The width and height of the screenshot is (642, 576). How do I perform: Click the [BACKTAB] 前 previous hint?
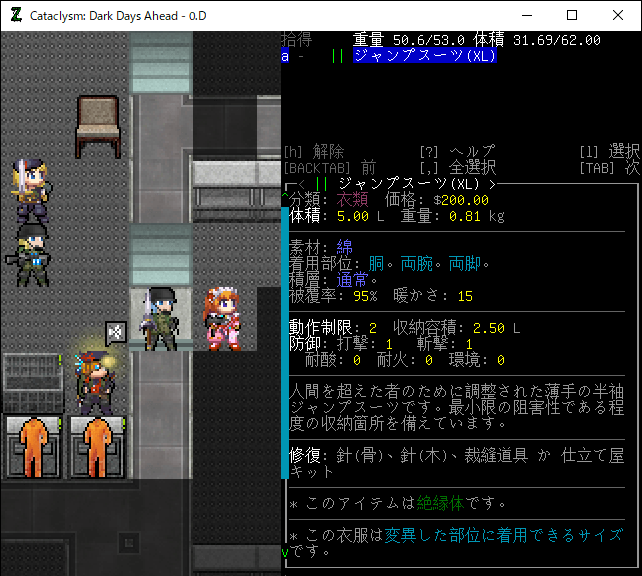point(330,168)
